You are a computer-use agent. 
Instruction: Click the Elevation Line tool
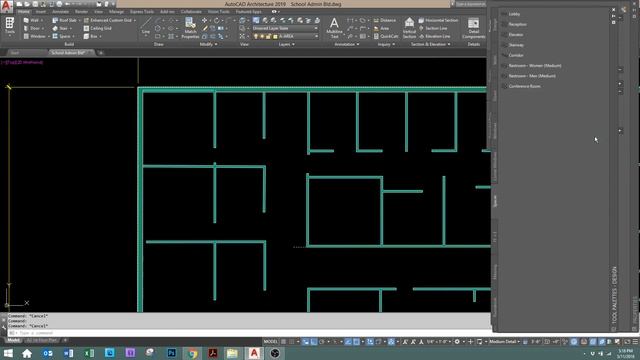(435, 36)
